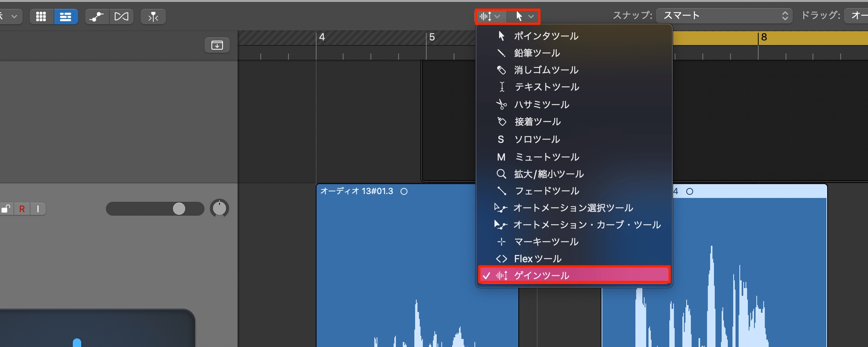Viewport: 868px width, 347px height.
Task: Select オートメーション選択ツール
Action: tap(574, 208)
